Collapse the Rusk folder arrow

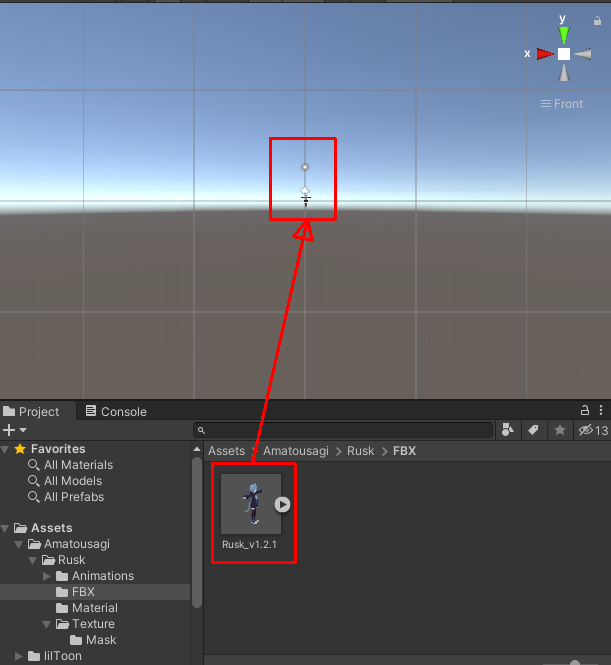[33, 560]
